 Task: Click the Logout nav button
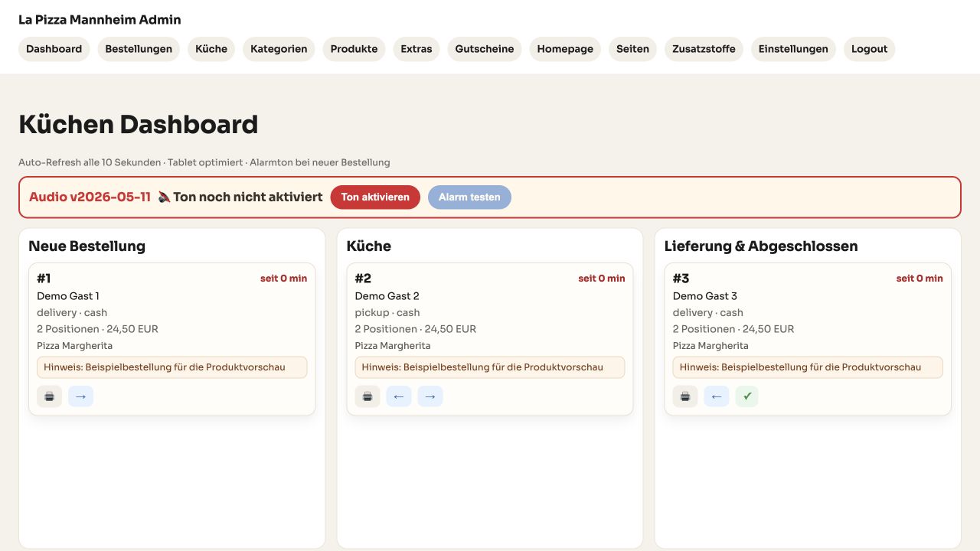click(x=869, y=49)
